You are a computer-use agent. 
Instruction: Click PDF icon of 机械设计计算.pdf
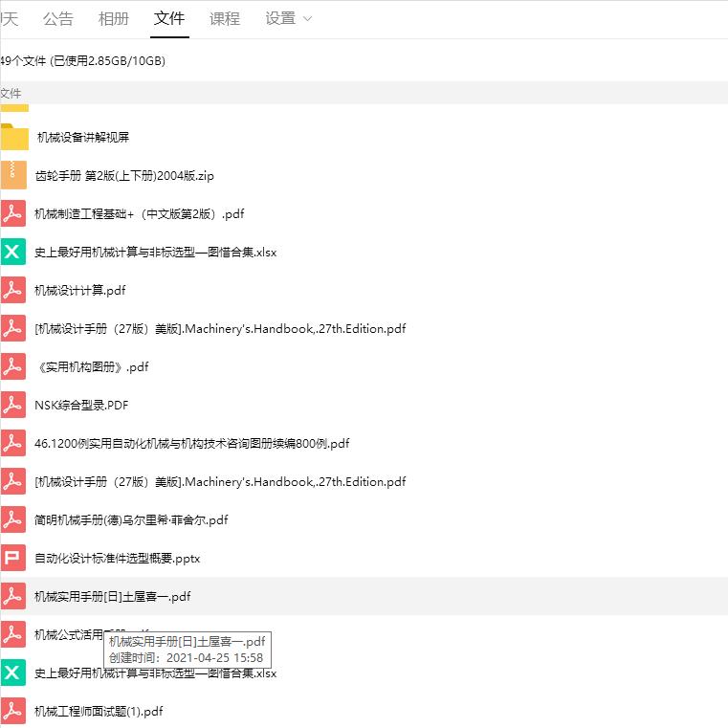click(13, 290)
